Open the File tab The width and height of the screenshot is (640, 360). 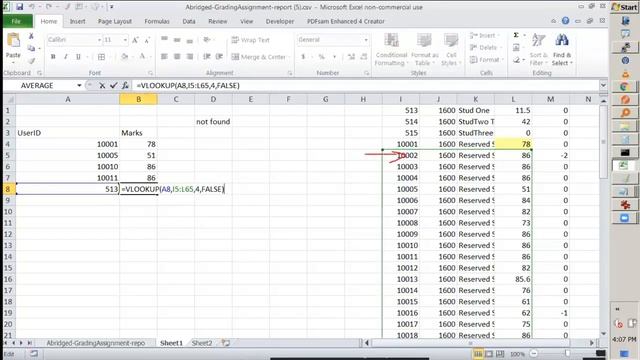pyautogui.click(x=17, y=21)
